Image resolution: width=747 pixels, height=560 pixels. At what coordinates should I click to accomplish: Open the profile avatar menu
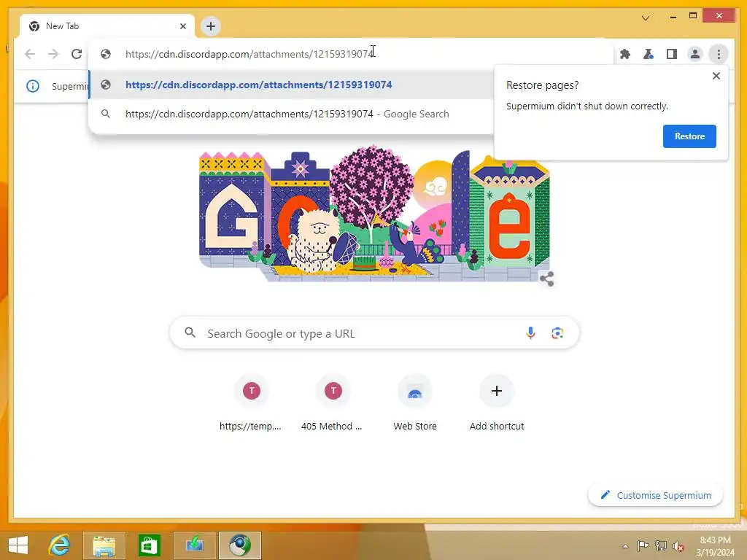pos(695,54)
